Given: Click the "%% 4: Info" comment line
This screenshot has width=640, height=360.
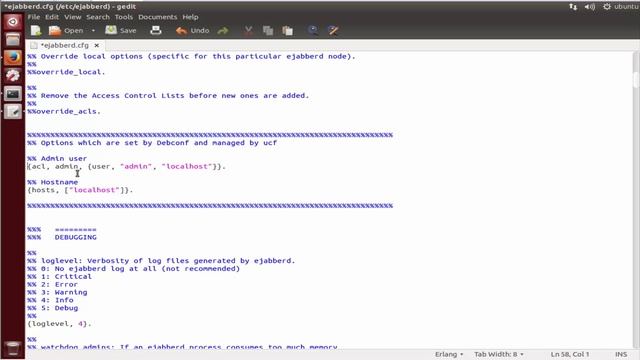Looking at the screenshot, I should point(50,300).
